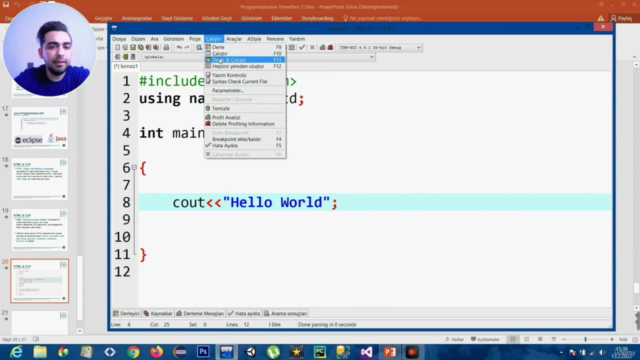Select Profil Analizi entry
640x360 pixels.
[x=245, y=118]
